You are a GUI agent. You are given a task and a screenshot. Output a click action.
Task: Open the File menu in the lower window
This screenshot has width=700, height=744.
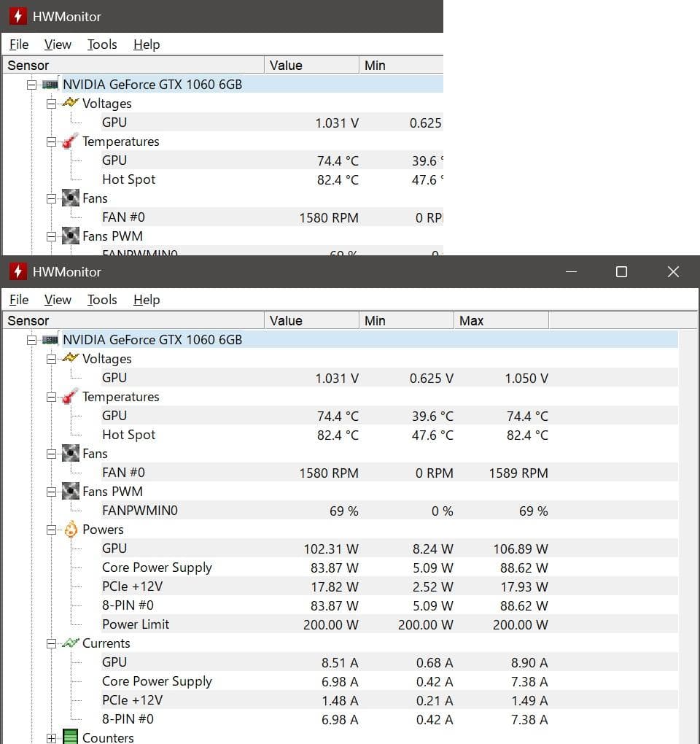click(19, 300)
